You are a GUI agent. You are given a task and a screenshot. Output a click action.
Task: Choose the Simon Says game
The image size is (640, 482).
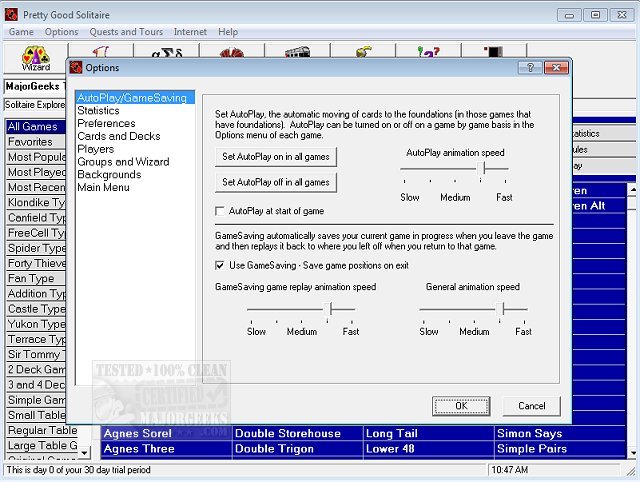(x=560, y=433)
